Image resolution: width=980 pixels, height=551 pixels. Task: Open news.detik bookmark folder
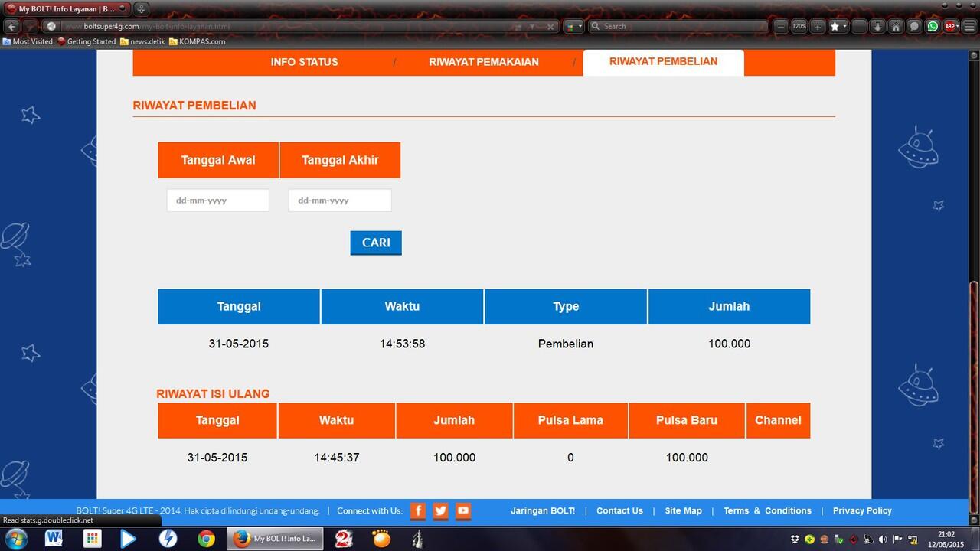142,41
